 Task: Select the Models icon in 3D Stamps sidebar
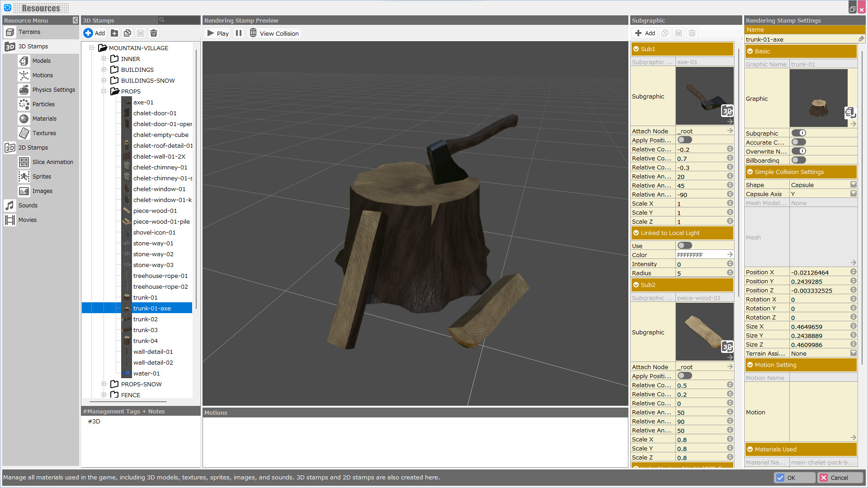click(24, 61)
